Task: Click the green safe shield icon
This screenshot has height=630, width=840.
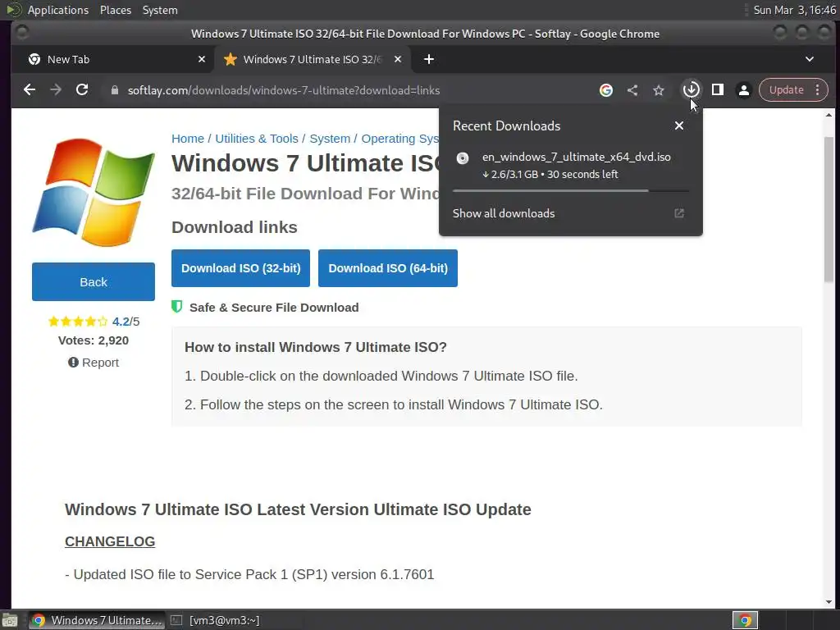Action: (177, 307)
